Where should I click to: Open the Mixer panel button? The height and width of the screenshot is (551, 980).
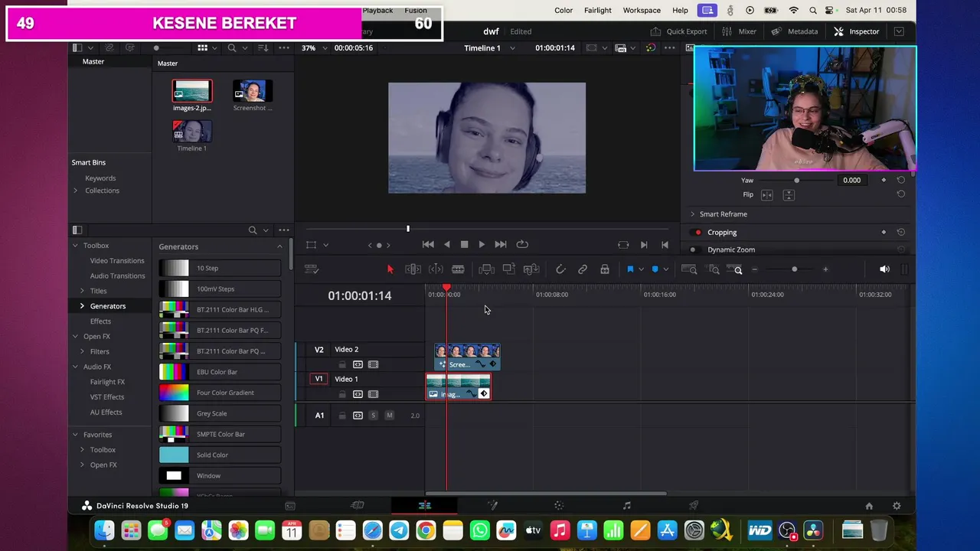point(740,31)
